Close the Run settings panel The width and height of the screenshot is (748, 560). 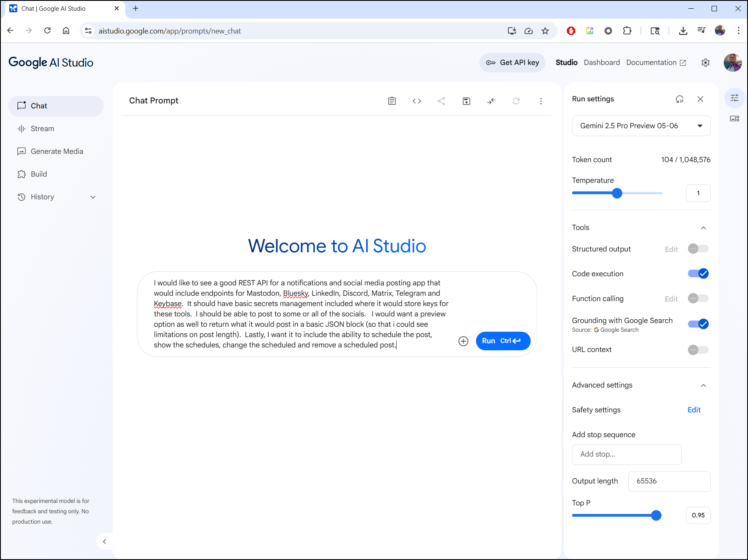700,99
